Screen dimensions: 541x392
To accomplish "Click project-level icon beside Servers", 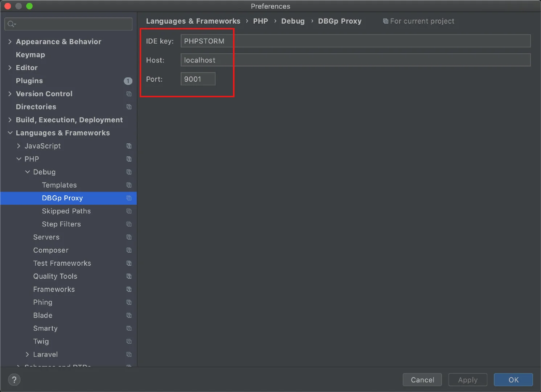I will (x=129, y=237).
